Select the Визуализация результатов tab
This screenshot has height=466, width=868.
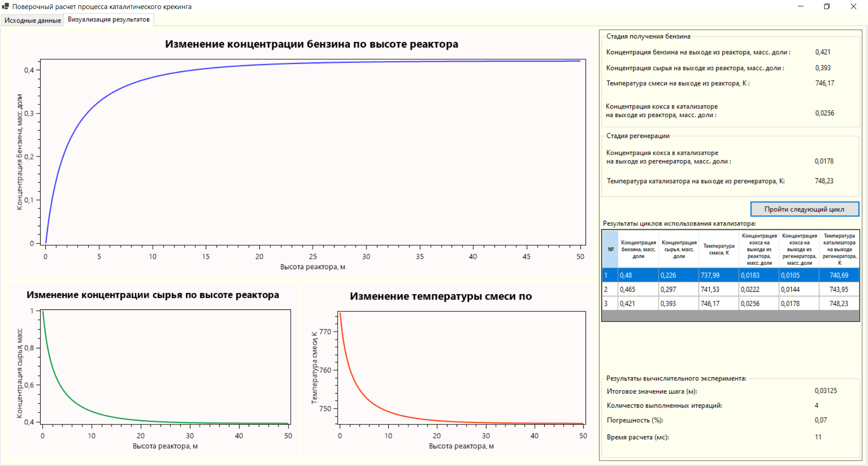[x=108, y=20]
